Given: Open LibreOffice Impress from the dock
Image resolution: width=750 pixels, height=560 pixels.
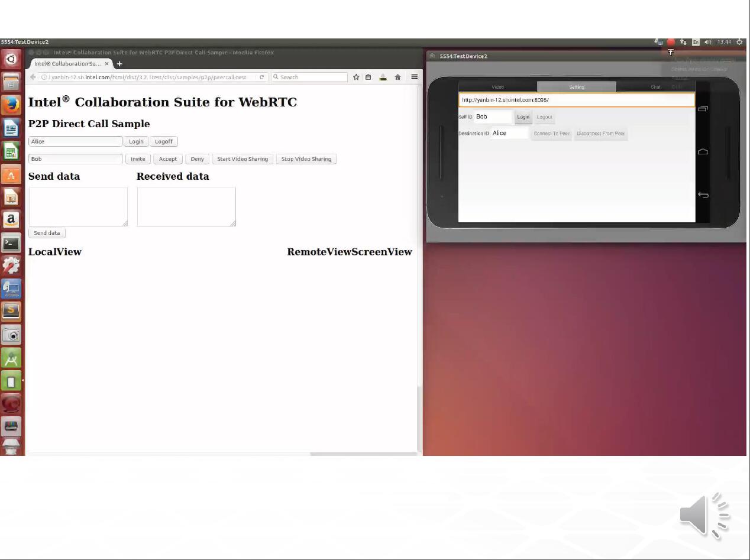Looking at the screenshot, I should (11, 197).
